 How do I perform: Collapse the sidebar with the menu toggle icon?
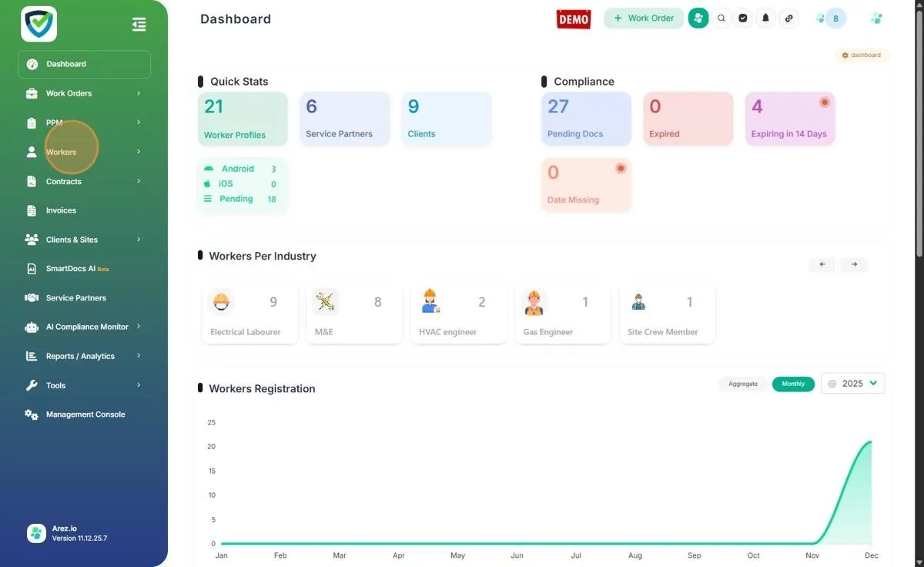[x=139, y=25]
